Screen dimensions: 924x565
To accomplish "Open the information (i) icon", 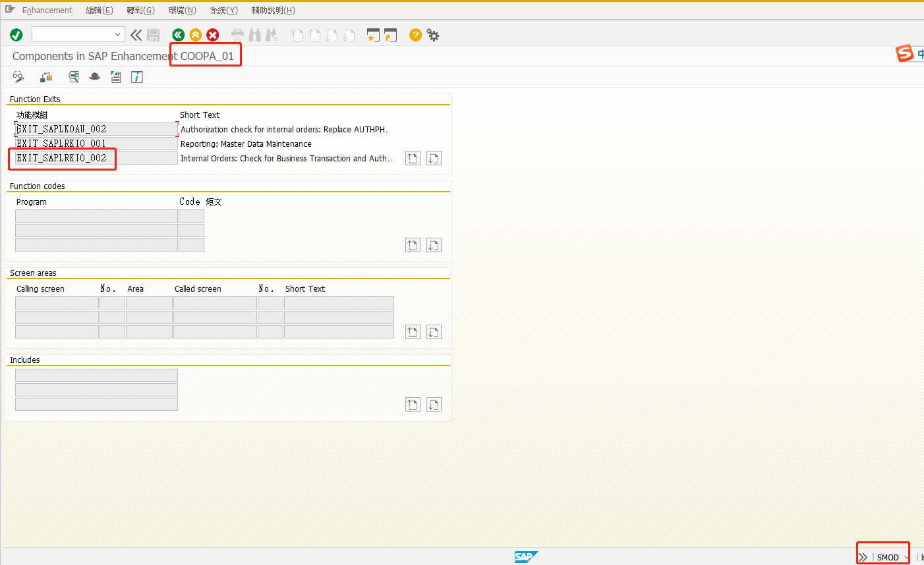I will point(136,77).
